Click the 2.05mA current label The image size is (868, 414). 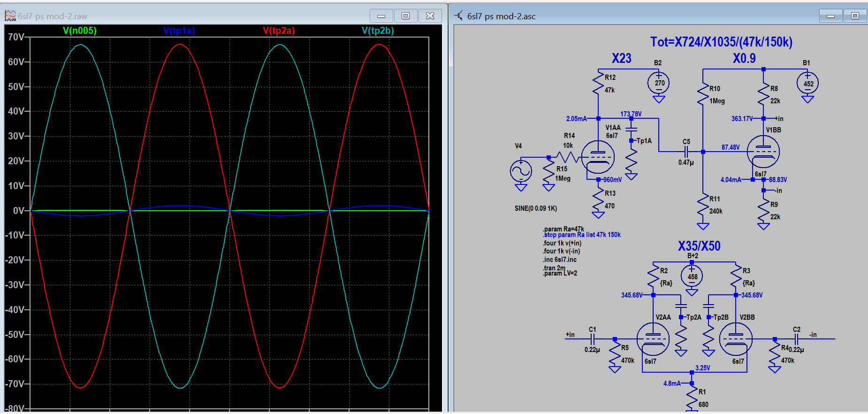coord(576,119)
